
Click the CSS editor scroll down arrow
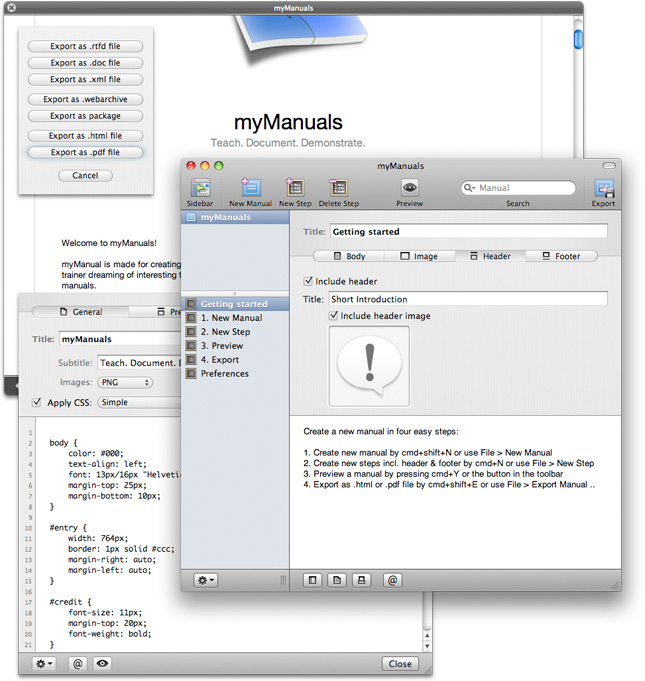point(427,646)
